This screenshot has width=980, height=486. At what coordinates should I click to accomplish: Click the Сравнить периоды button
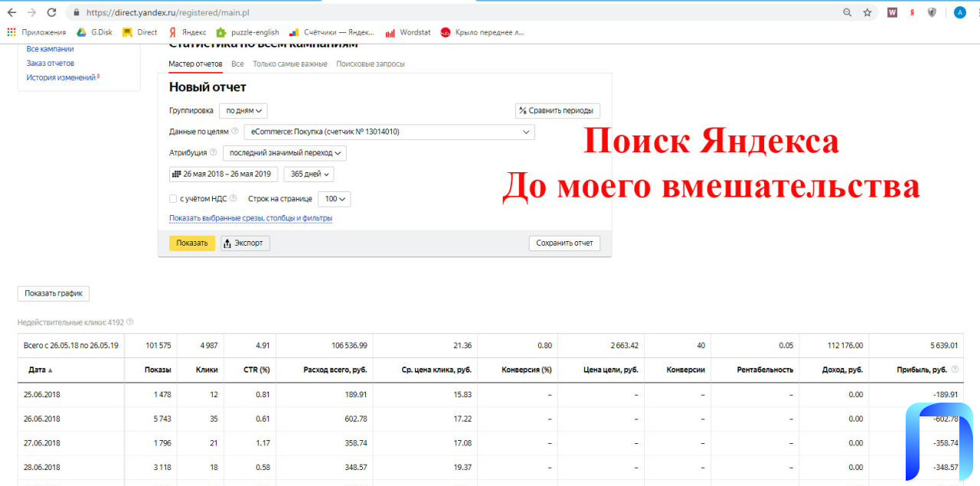point(558,110)
